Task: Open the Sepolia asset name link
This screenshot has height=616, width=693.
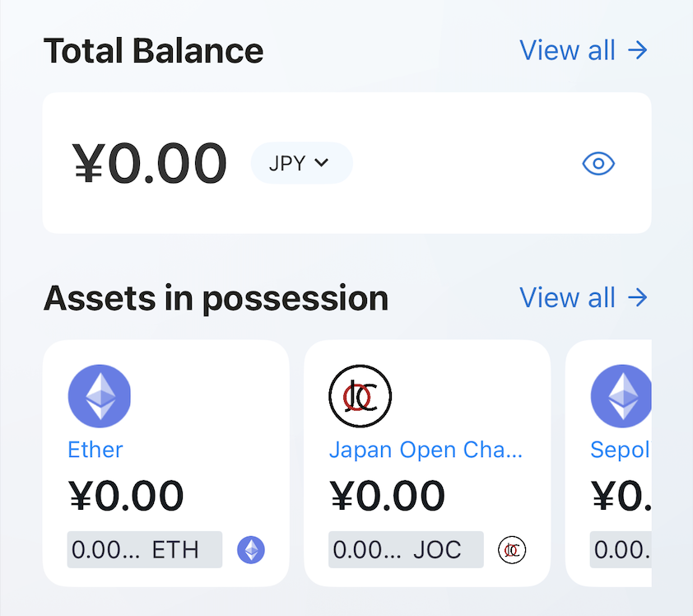Action: (621, 450)
